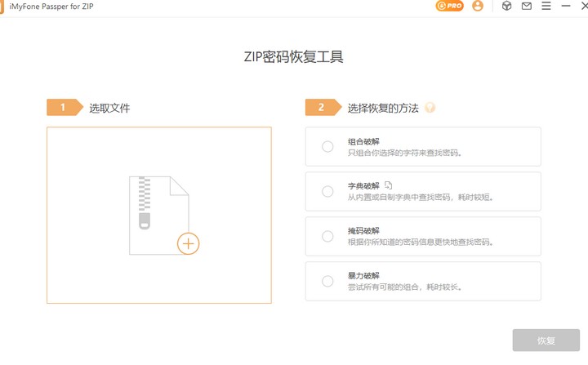Click the dictionary import icon beside 字典破解
The height and width of the screenshot is (365, 588).
click(x=389, y=185)
